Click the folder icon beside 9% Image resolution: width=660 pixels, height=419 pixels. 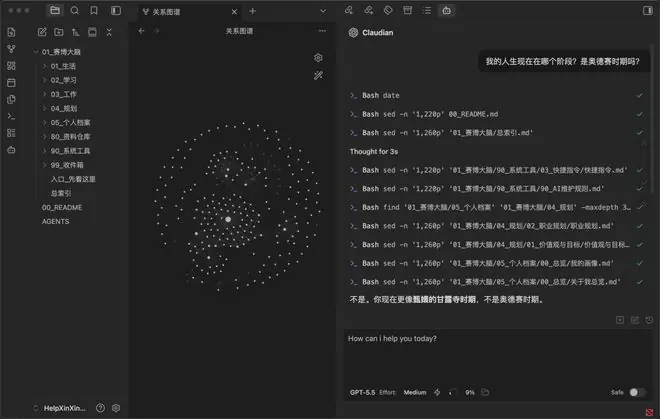pyautogui.click(x=485, y=392)
